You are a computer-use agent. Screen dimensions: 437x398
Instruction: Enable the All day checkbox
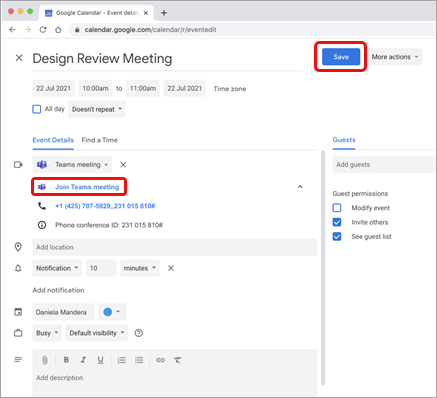tap(37, 109)
